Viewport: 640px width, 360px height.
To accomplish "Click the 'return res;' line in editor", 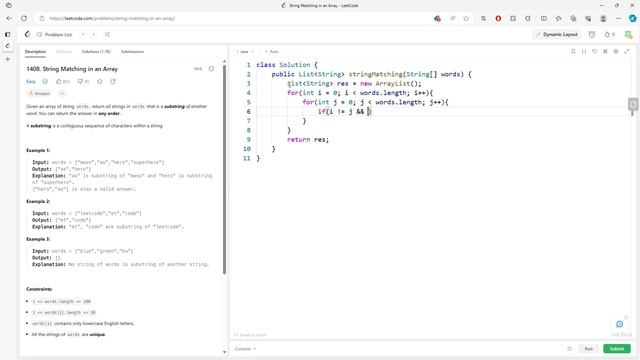I will pos(308,140).
